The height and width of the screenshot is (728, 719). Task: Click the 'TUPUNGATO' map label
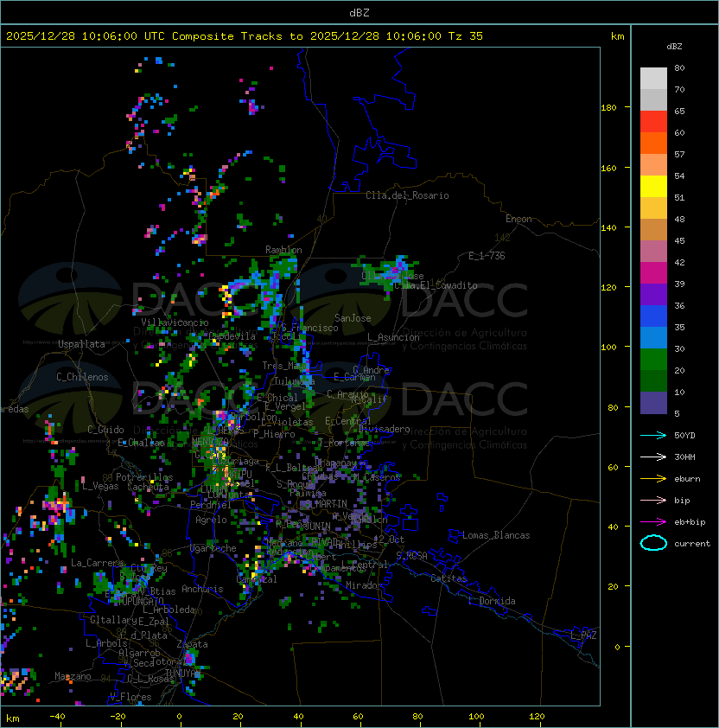point(141,601)
